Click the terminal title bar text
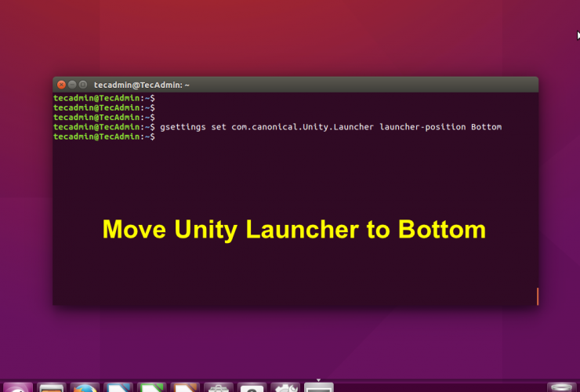The width and height of the screenshot is (580, 392). (x=142, y=84)
